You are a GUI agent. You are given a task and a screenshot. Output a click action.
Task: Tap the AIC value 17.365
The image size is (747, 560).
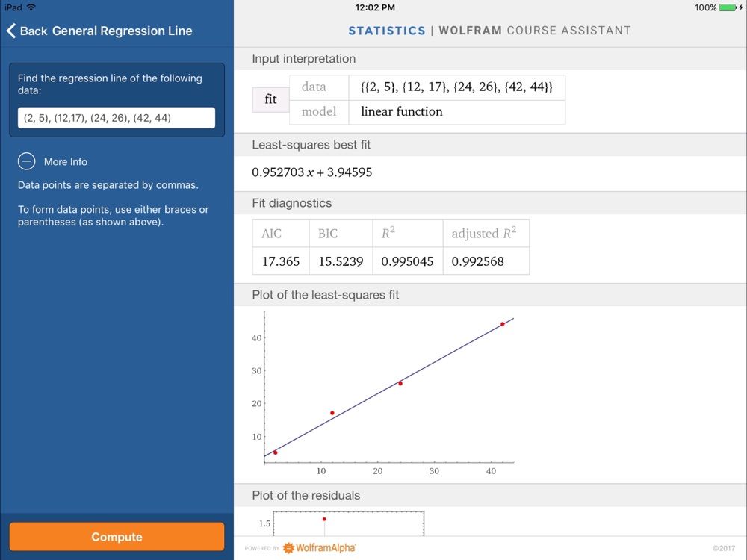[x=281, y=261]
